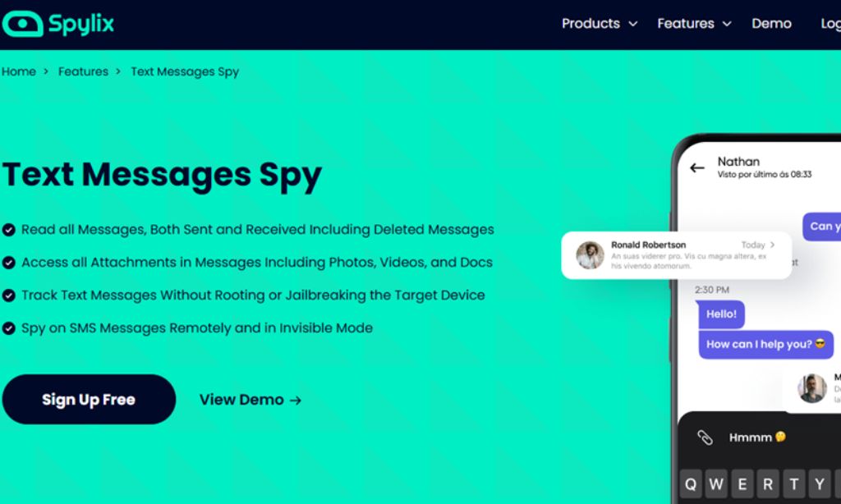
Task: Click the Today timestamp in notification
Action: coord(753,245)
